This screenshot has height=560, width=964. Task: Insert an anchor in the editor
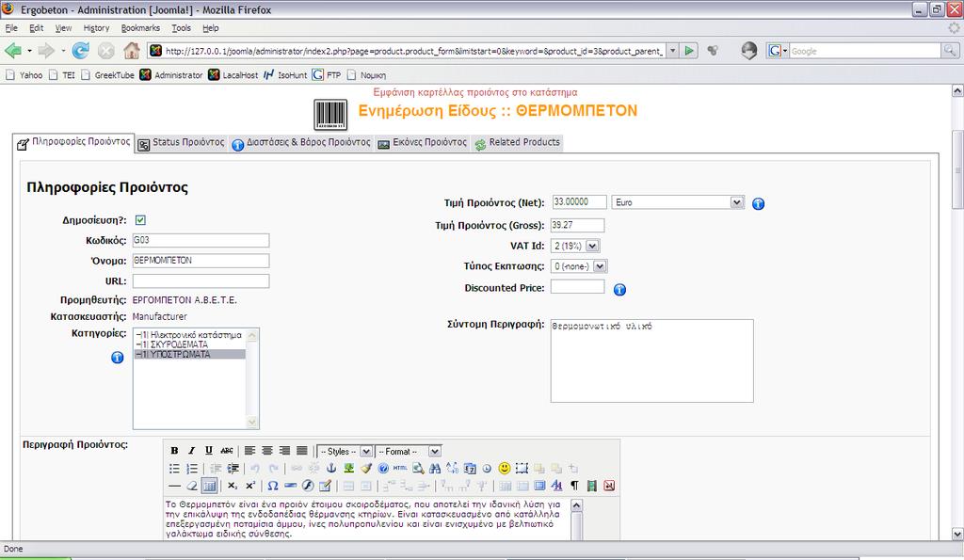pyautogui.click(x=330, y=469)
